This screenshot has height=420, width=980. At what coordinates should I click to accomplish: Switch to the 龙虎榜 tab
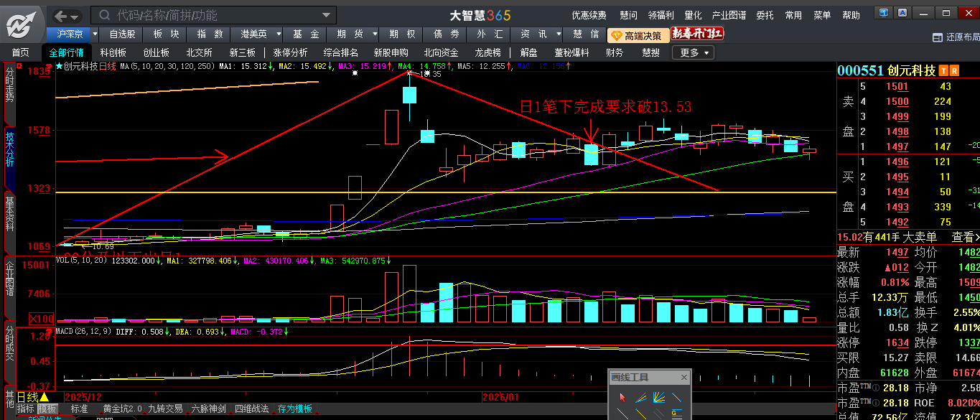486,52
